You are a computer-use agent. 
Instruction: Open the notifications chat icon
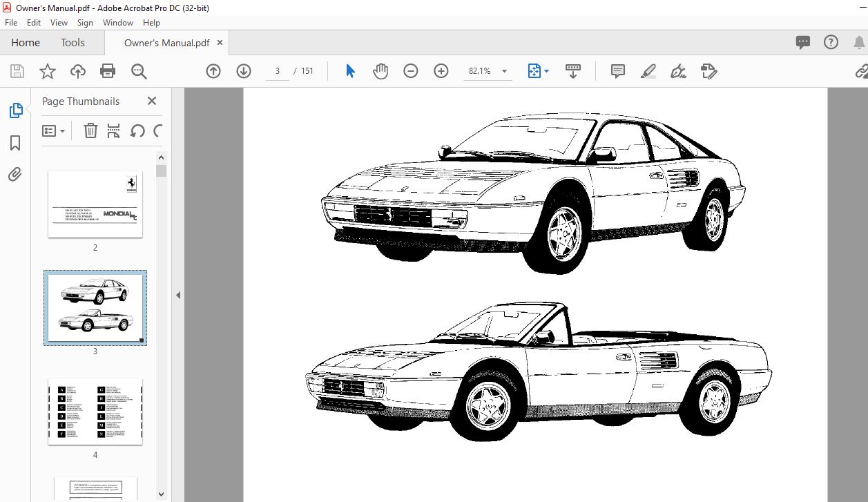coord(803,43)
